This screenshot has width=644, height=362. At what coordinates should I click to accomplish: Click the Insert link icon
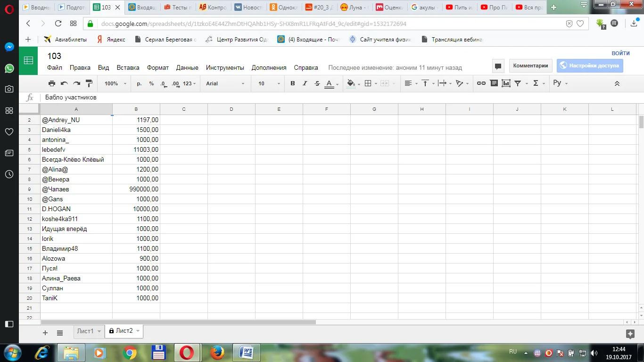pyautogui.click(x=481, y=83)
